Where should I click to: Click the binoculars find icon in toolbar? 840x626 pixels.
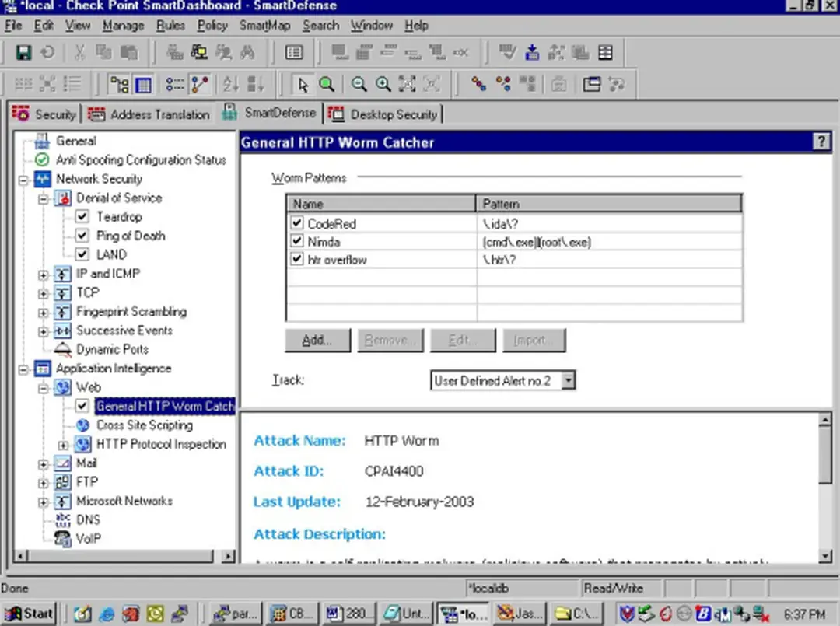coord(247,53)
